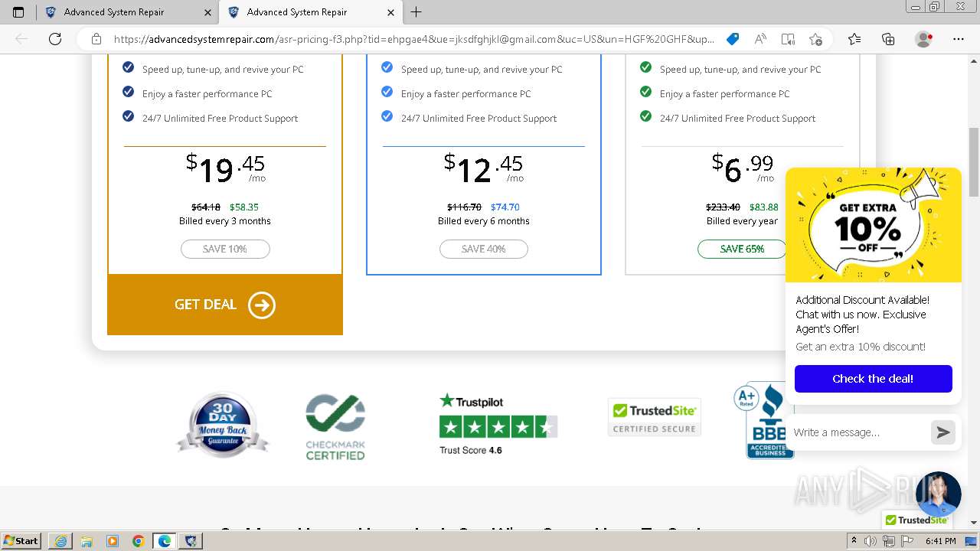The image size is (980, 551).
Task: Open Read aloud icon in address bar
Action: tap(760, 39)
